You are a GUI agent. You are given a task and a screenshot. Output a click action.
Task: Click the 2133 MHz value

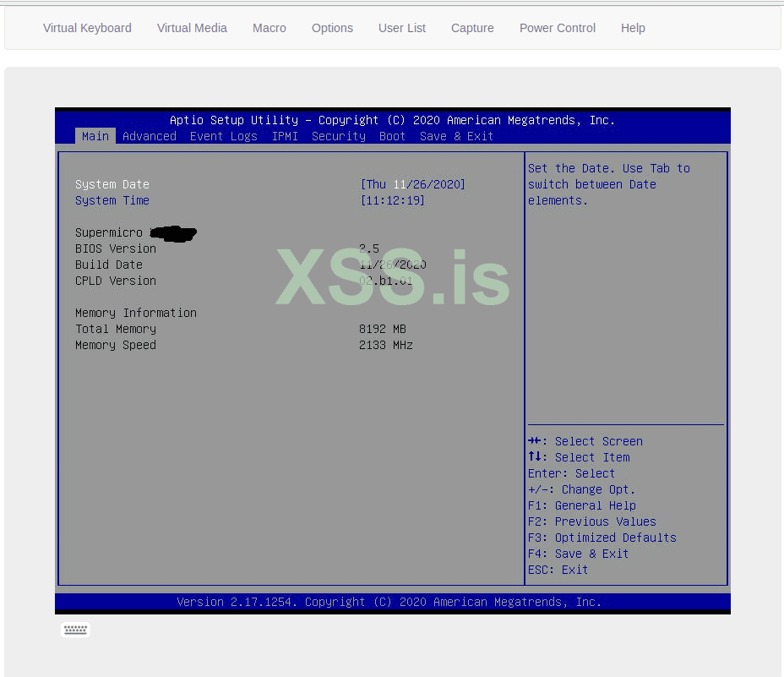[386, 345]
